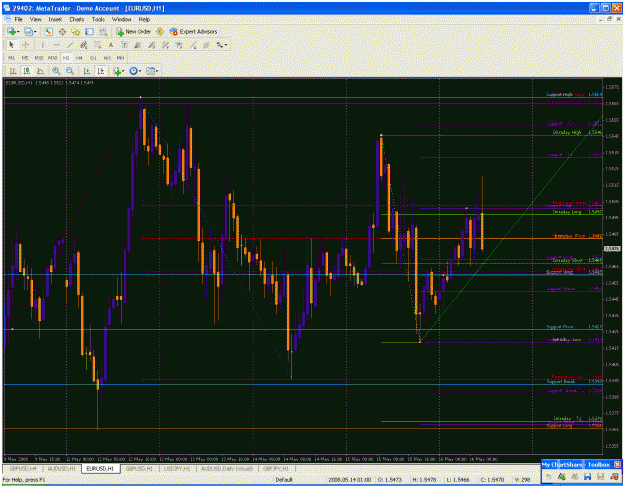Open the Charts menu
The height and width of the screenshot is (486, 625).
[77, 19]
